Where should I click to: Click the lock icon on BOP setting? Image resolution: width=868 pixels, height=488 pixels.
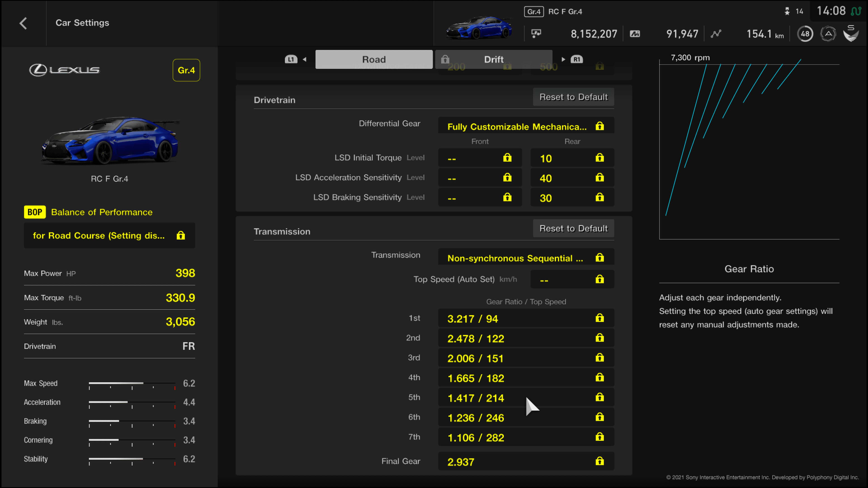pyautogui.click(x=181, y=235)
